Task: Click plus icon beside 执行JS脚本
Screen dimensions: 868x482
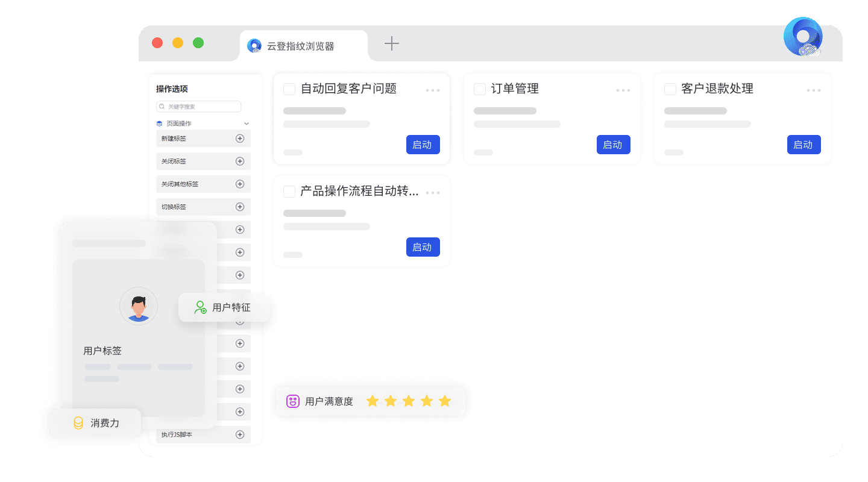Action: click(x=239, y=435)
